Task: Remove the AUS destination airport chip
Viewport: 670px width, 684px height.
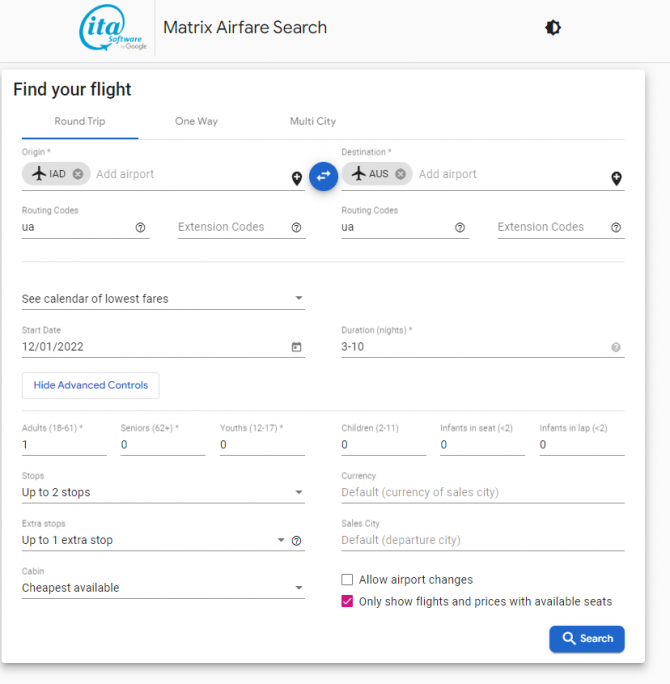Action: pyautogui.click(x=400, y=174)
